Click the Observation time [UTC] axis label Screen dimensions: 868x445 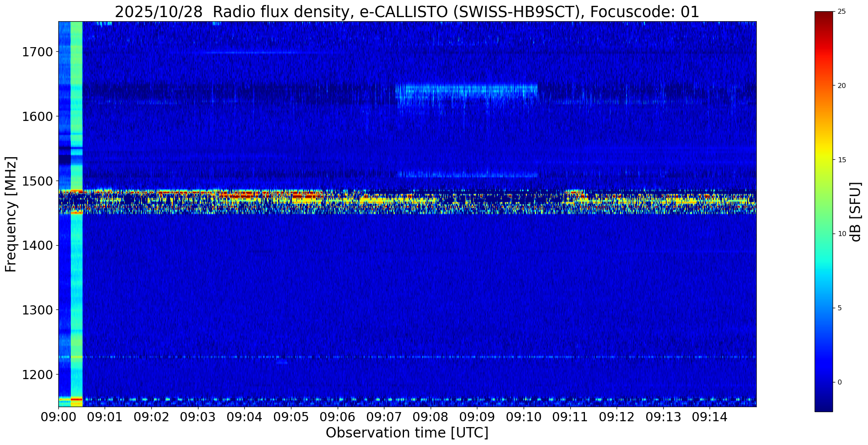(x=407, y=433)
